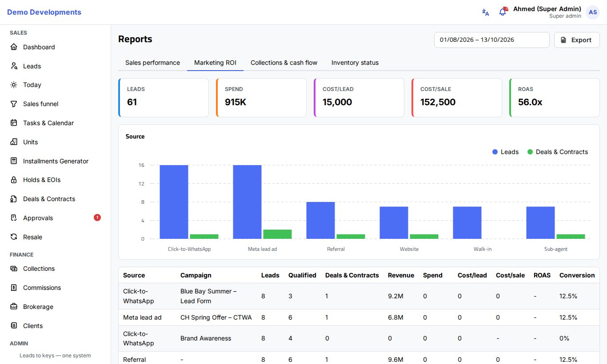This screenshot has width=607, height=364.
Task: Select the Today sun icon
Action: [x=14, y=85]
